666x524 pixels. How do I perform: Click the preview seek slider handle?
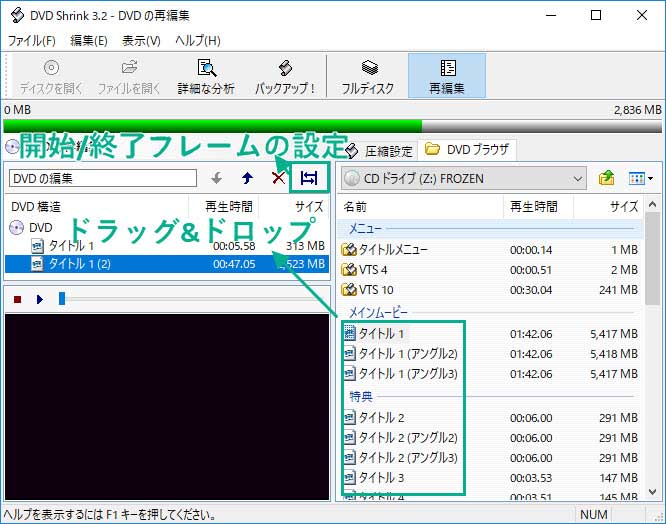point(62,299)
